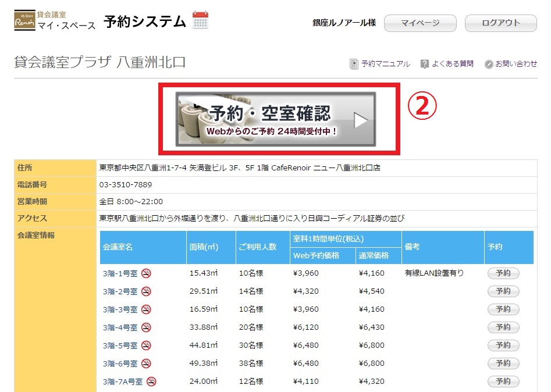This screenshot has height=392, width=551.
Task: Click the アクセス label
Action: click(x=32, y=219)
